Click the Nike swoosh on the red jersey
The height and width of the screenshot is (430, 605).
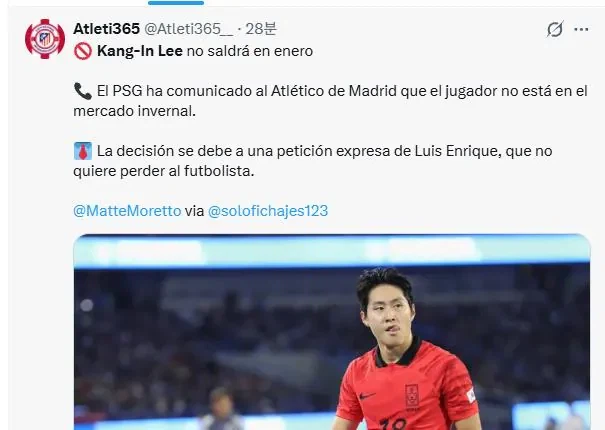point(367,395)
